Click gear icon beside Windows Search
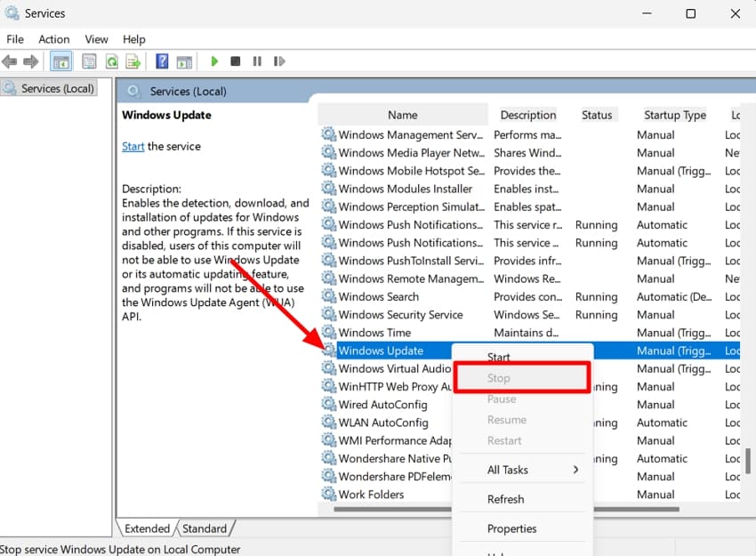 point(329,296)
